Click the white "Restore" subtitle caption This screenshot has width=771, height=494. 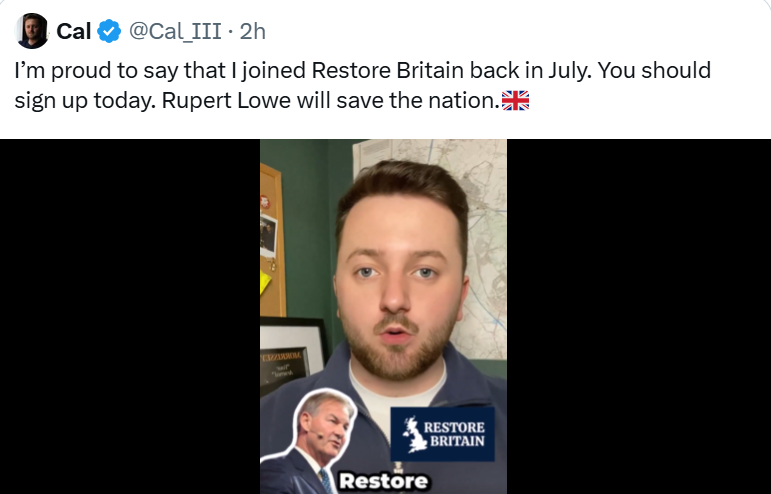[384, 481]
